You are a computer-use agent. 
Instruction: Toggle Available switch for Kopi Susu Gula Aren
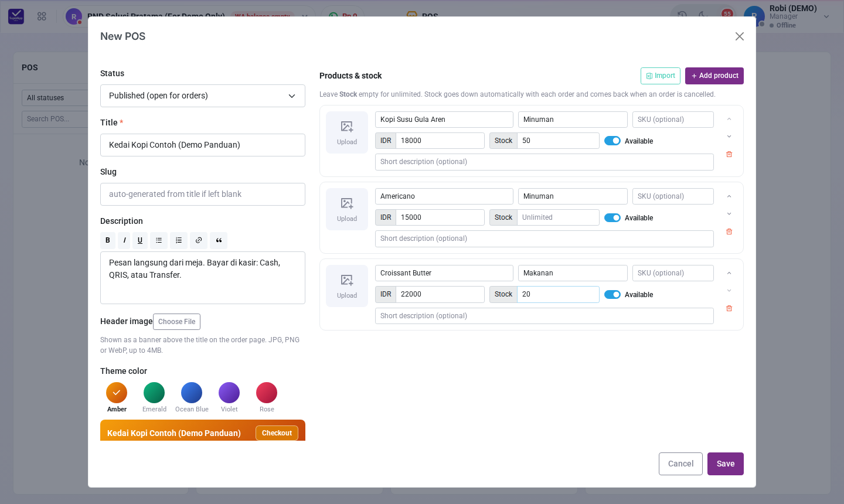click(x=612, y=141)
